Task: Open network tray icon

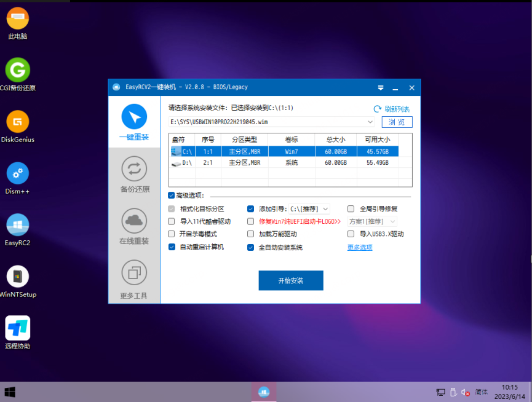Action: 440,393
